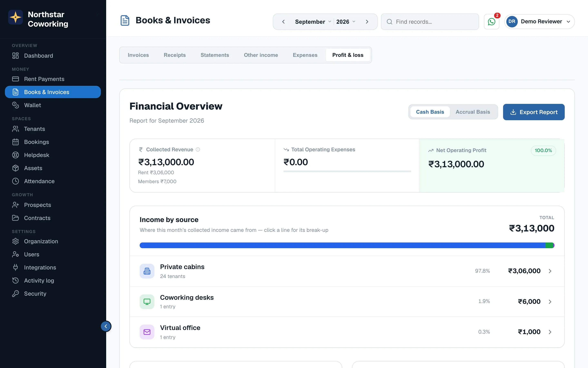Collapse the sidebar with the arrow button
588x368 pixels.
coord(106,326)
